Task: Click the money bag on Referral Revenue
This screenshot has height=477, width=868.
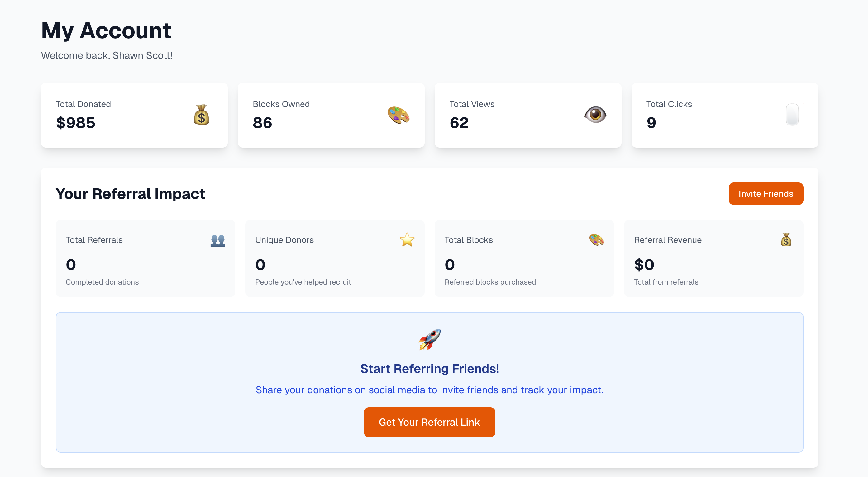Action: click(x=786, y=240)
